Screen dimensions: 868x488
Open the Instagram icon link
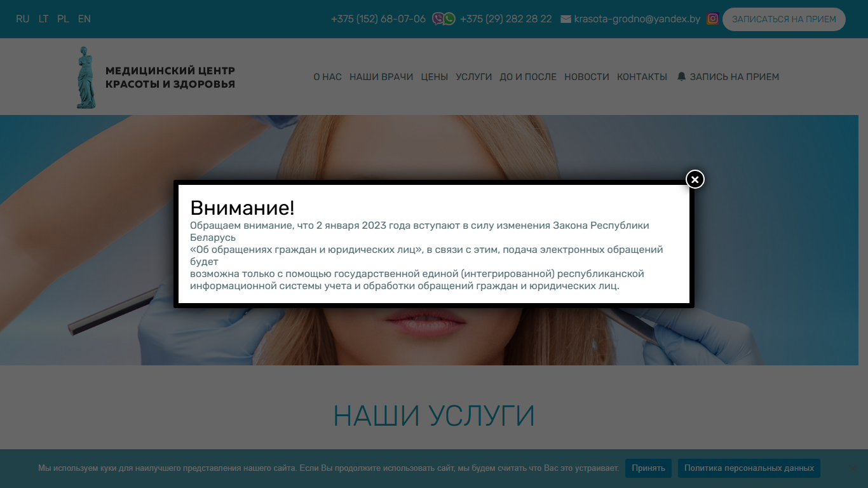click(713, 19)
